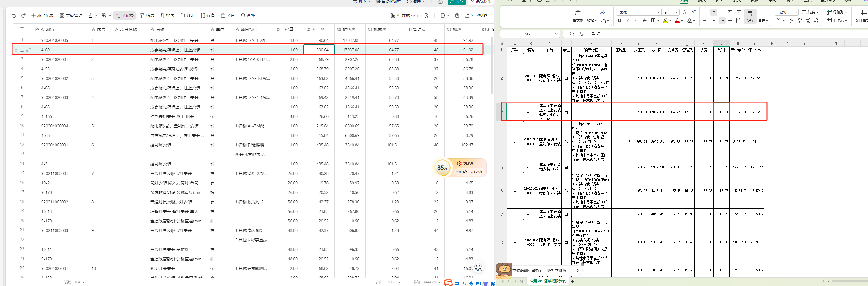Apply underline formatting in spreadsheet
The width and height of the screenshot is (868, 286).
(x=636, y=20)
